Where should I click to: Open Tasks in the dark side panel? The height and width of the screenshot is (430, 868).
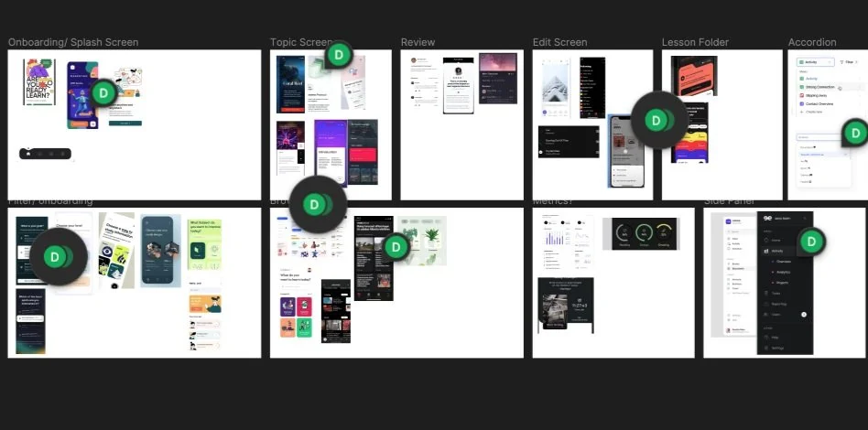pos(776,294)
